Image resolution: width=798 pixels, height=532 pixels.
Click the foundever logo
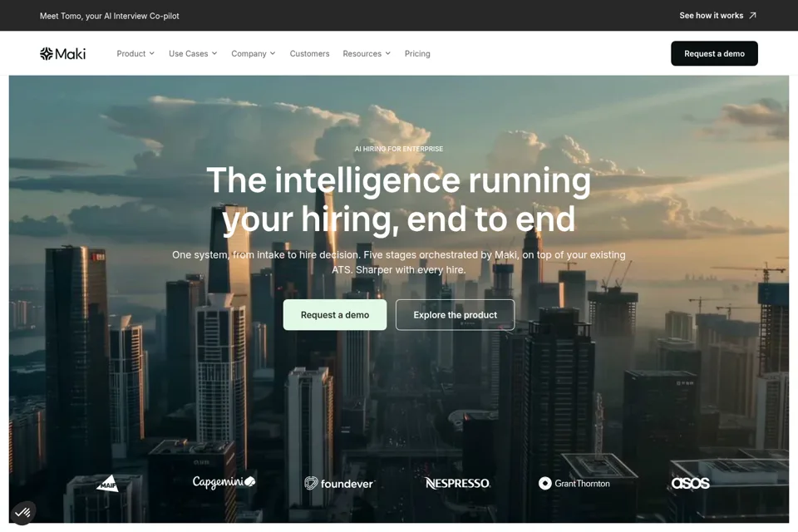339,483
